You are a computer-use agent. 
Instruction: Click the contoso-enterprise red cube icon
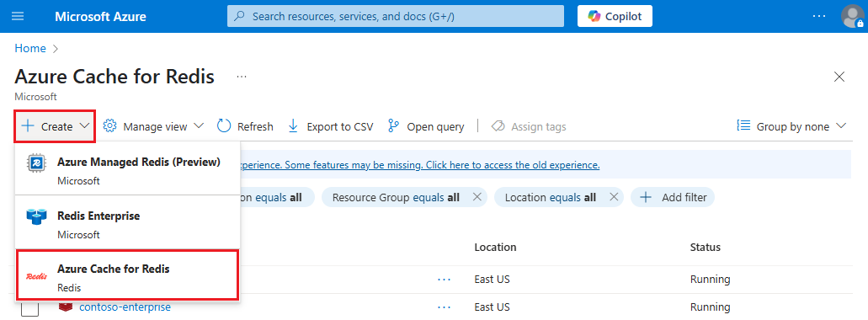66,307
